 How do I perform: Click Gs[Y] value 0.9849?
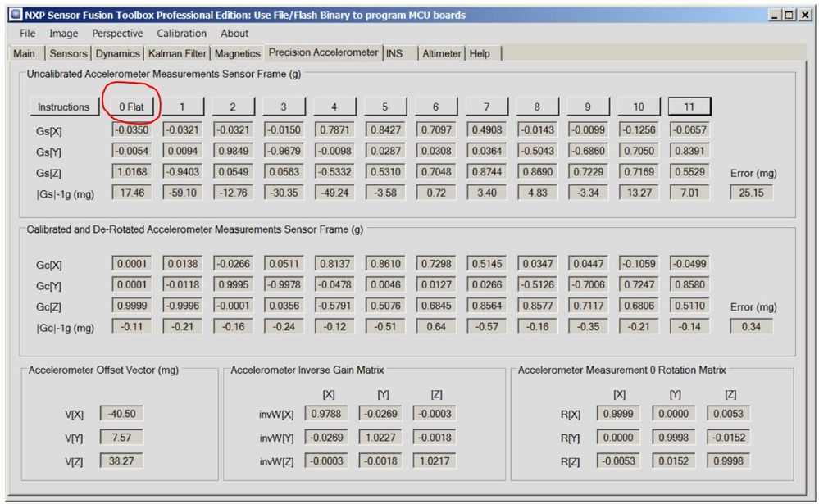pyautogui.click(x=233, y=151)
